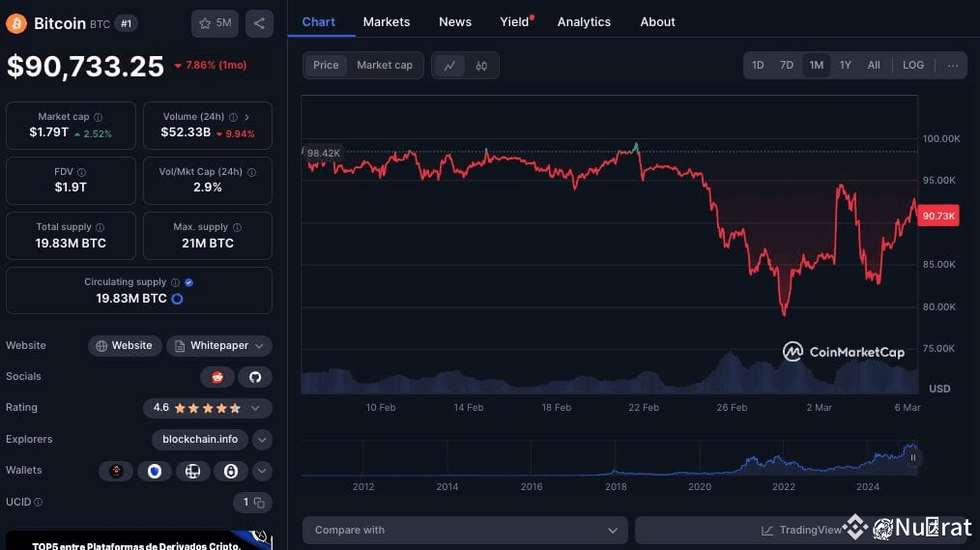Select Market cap chart mode
This screenshot has width=980, height=550.
tap(385, 65)
